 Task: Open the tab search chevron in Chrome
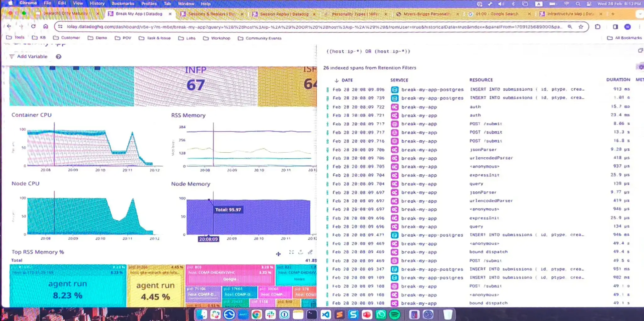click(x=640, y=14)
